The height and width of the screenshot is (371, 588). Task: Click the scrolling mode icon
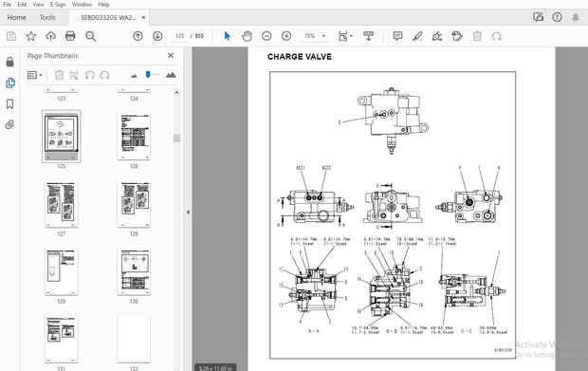pyautogui.click(x=368, y=36)
